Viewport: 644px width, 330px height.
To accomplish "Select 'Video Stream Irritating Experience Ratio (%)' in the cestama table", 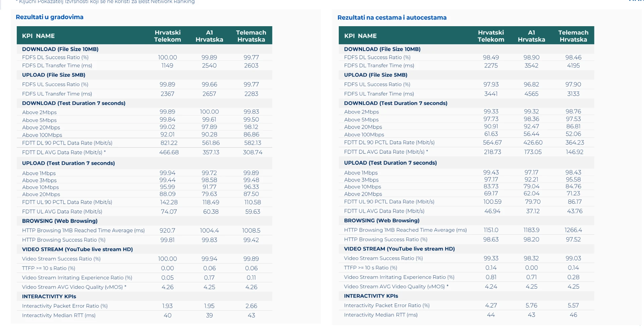I will coord(399,277).
